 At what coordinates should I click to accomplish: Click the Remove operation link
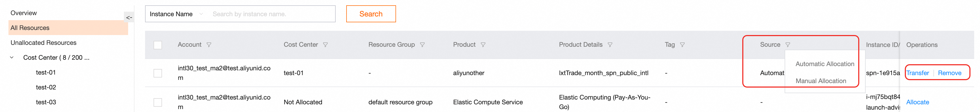point(950,73)
